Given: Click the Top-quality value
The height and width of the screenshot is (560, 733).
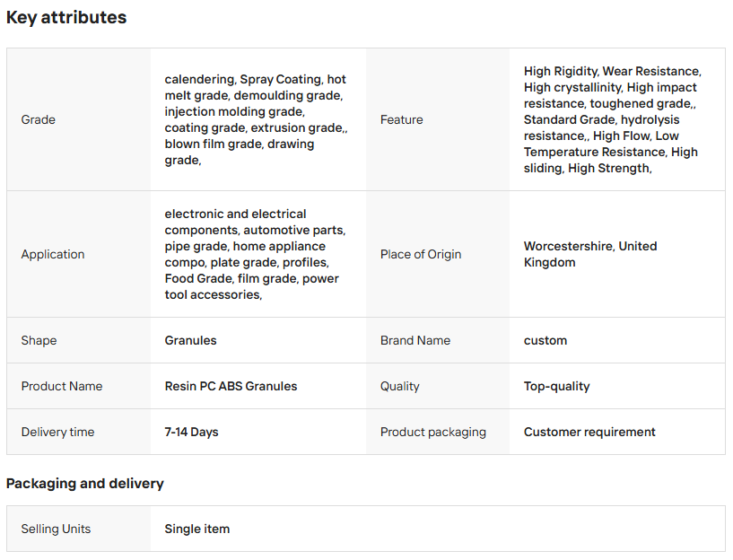Looking at the screenshot, I should 557,386.
